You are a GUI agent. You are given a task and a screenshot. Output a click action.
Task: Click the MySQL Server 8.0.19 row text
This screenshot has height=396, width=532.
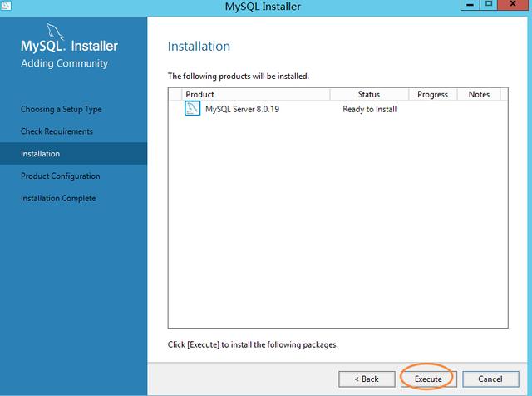tap(242, 109)
